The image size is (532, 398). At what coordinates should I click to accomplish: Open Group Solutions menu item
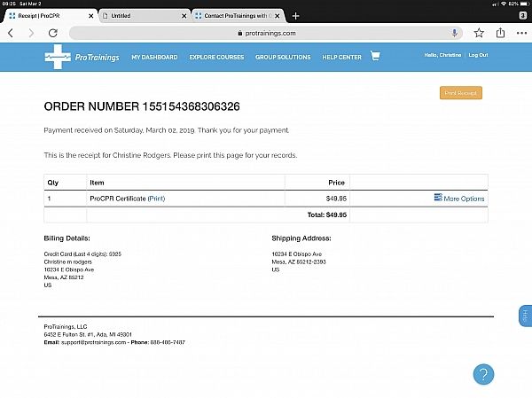pos(283,57)
